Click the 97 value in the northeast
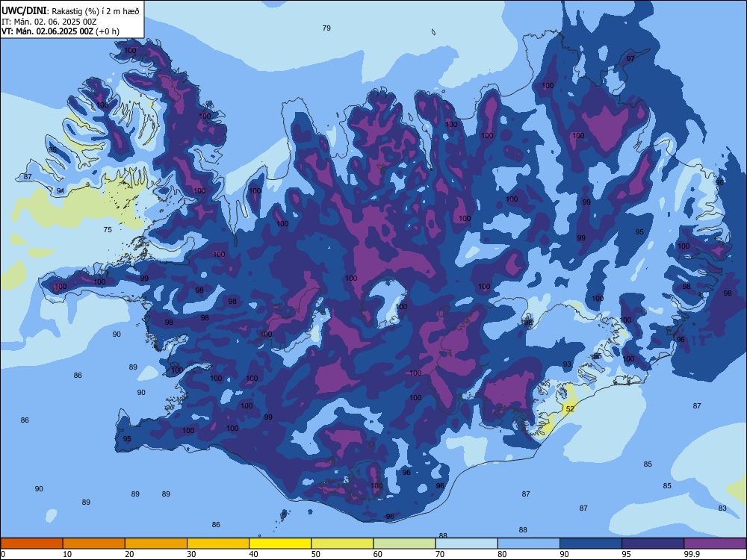Image resolution: width=747 pixels, height=560 pixels. 630,58
